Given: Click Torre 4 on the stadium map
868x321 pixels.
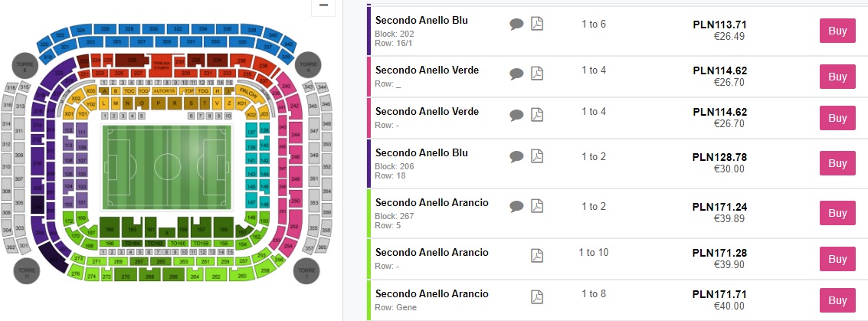Looking at the screenshot, I should (307, 65).
